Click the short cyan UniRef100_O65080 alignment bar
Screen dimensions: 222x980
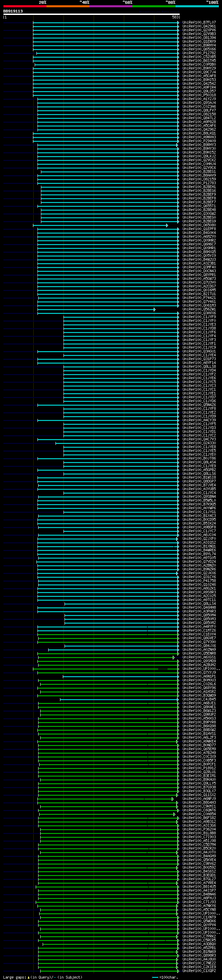tap(101, 226)
